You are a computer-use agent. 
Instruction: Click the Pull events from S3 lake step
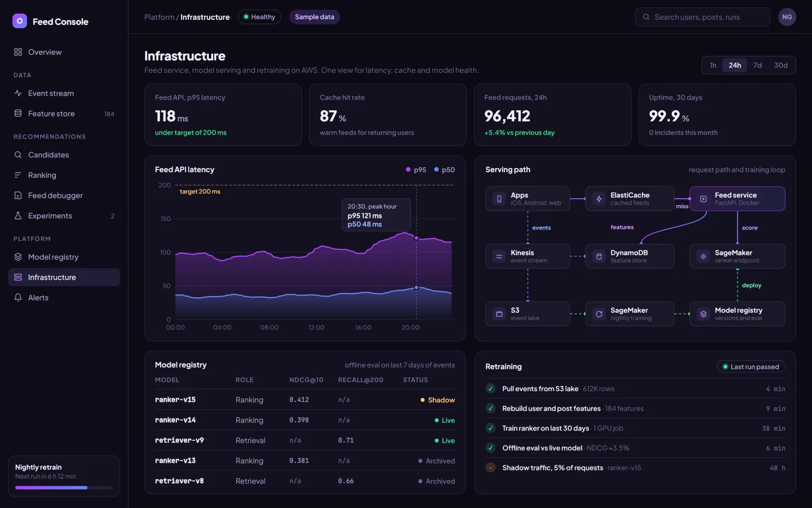[x=635, y=389]
